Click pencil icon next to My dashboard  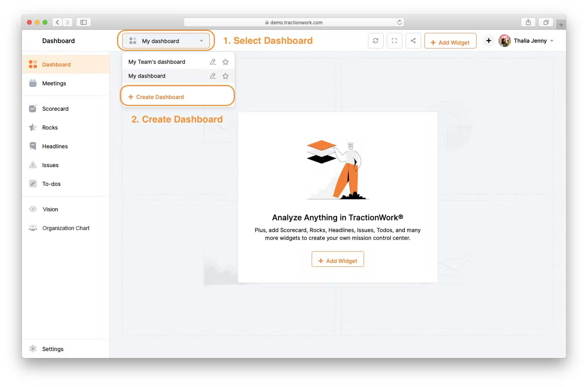click(213, 76)
